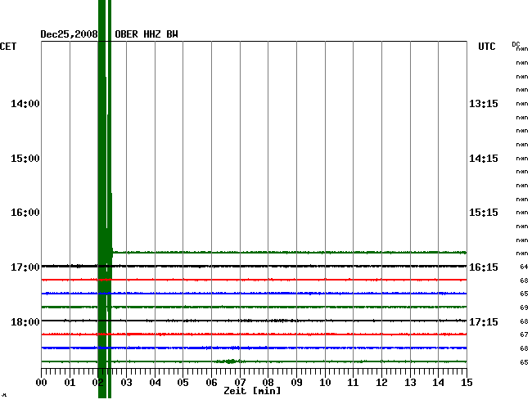This screenshot has width=532, height=404.
Task: Click the 13:15 UTC time label
Action: tap(484, 103)
